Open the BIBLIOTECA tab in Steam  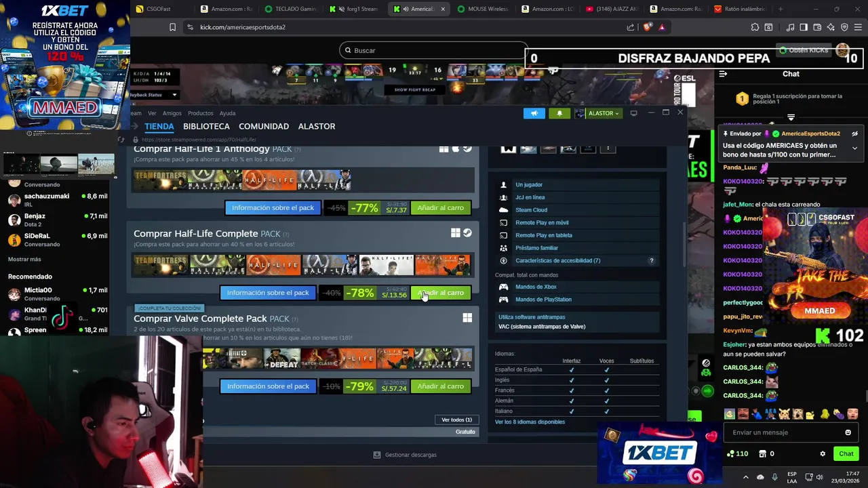click(x=206, y=126)
